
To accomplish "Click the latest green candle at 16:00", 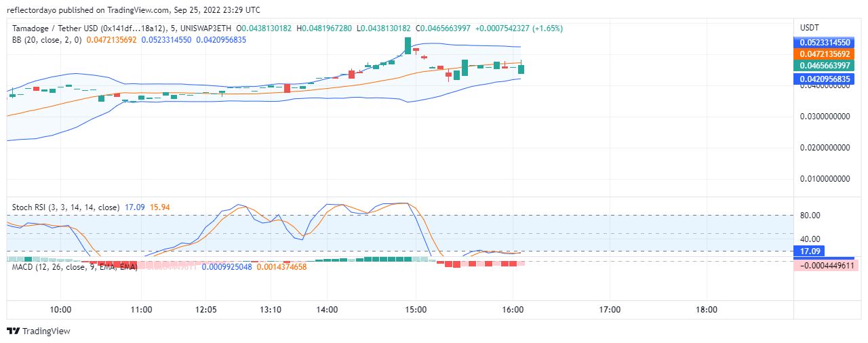I will (x=521, y=68).
